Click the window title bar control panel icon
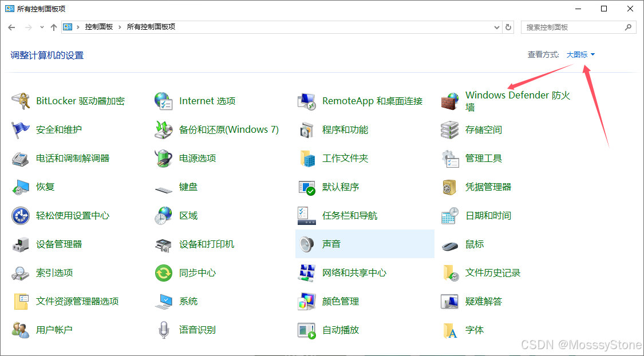Screen dimensions: 644x356 (x=10, y=9)
